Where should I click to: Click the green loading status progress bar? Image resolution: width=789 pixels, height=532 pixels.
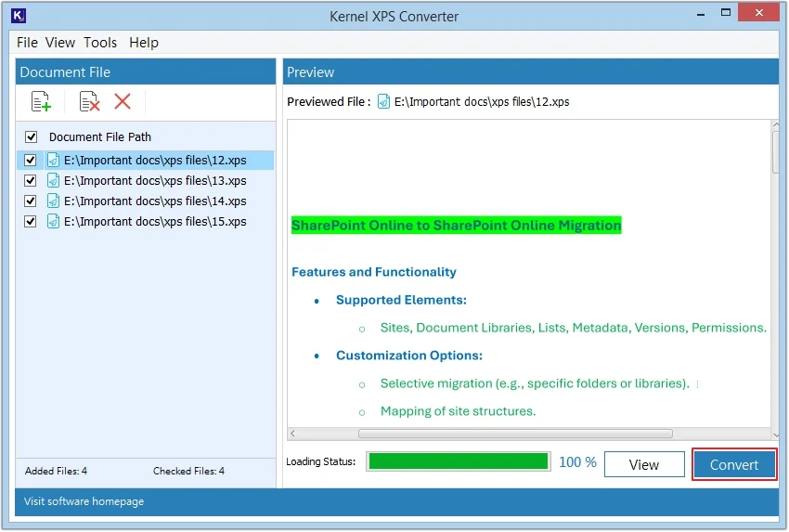tap(459, 461)
